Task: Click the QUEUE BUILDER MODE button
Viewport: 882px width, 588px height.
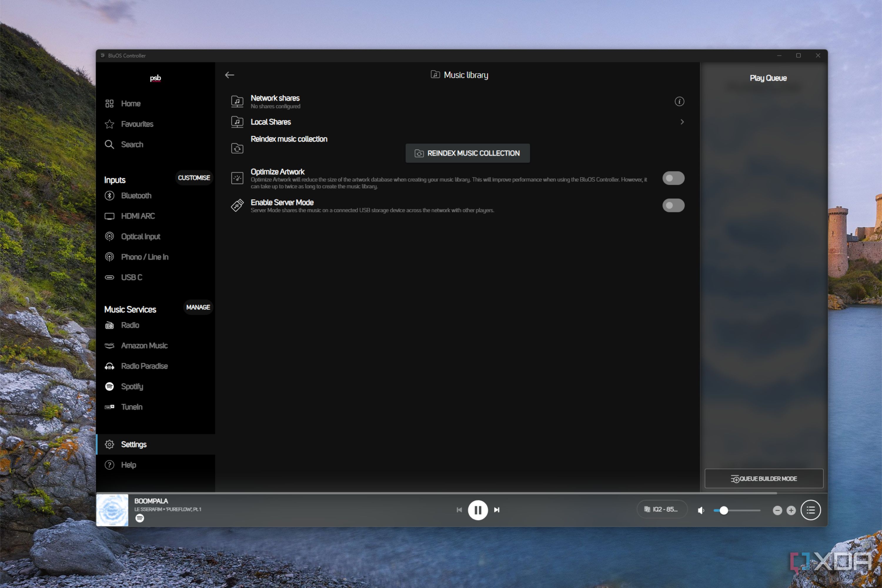Action: (x=764, y=479)
